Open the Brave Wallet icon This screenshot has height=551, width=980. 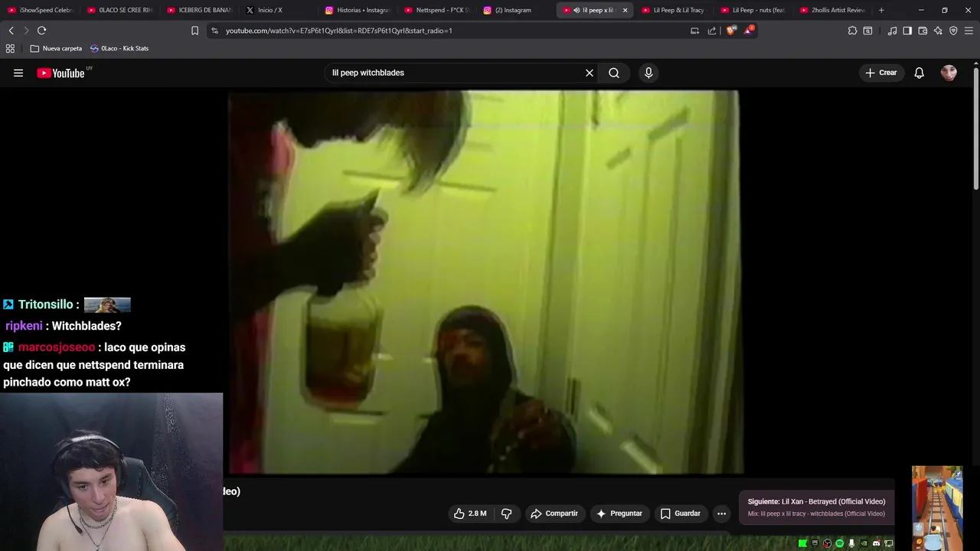pyautogui.click(x=923, y=31)
